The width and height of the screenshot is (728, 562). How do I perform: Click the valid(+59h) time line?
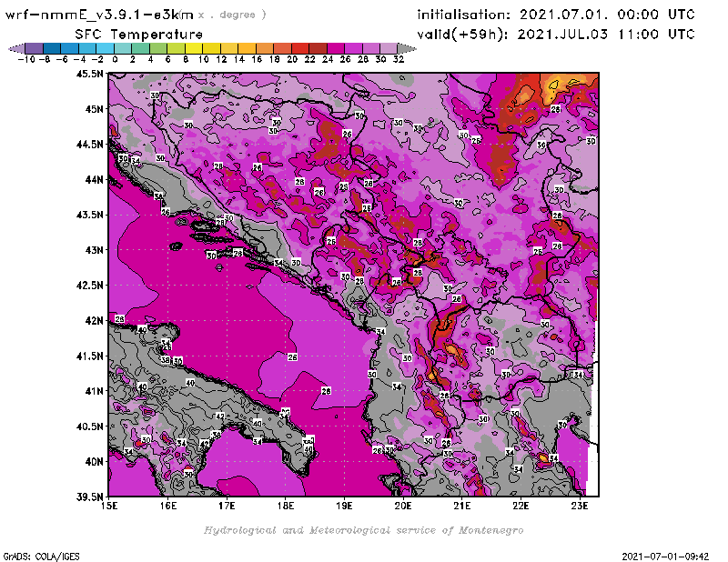click(555, 35)
